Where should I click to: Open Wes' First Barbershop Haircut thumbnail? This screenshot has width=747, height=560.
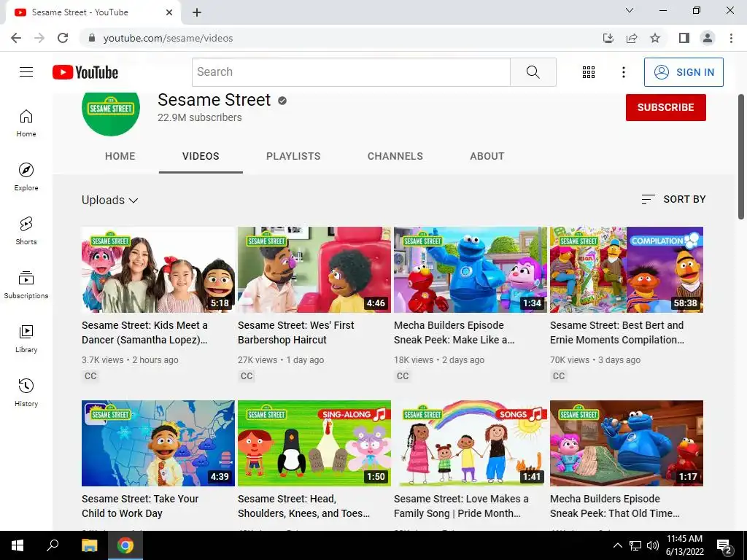tap(314, 270)
